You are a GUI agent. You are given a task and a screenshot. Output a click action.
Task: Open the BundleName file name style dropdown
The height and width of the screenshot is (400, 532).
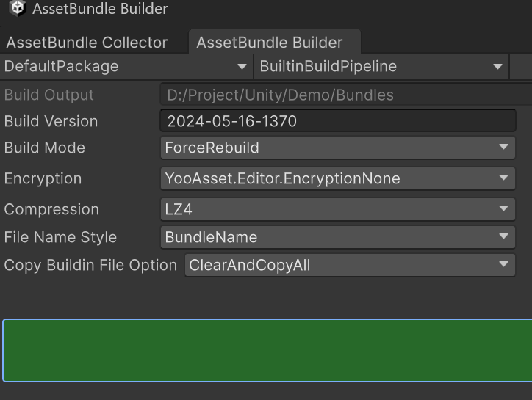[338, 237]
